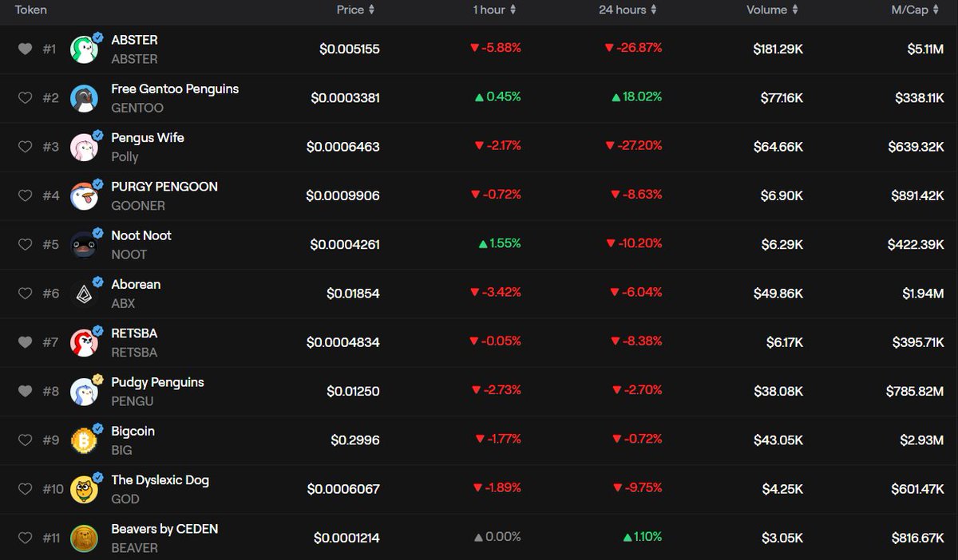
Task: Open the Bigcoin token name link
Action: click(133, 431)
